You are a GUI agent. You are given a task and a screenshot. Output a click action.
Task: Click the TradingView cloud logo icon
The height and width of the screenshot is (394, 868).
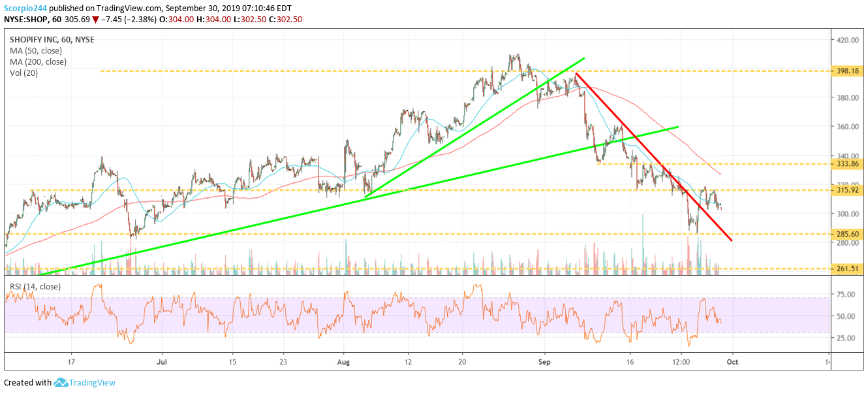coord(61,382)
